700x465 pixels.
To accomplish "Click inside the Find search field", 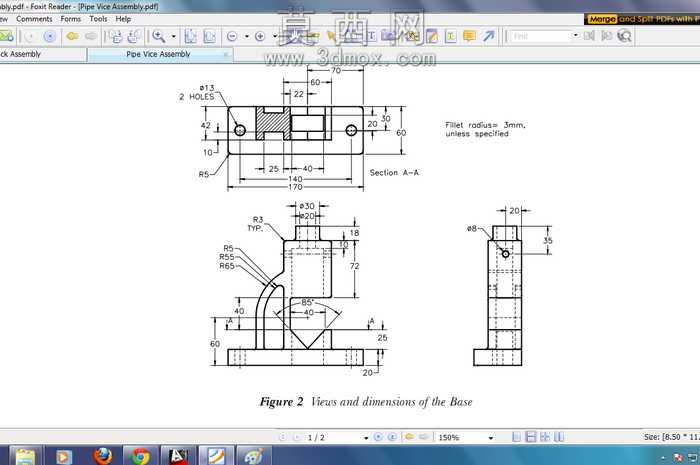I will [x=541, y=36].
